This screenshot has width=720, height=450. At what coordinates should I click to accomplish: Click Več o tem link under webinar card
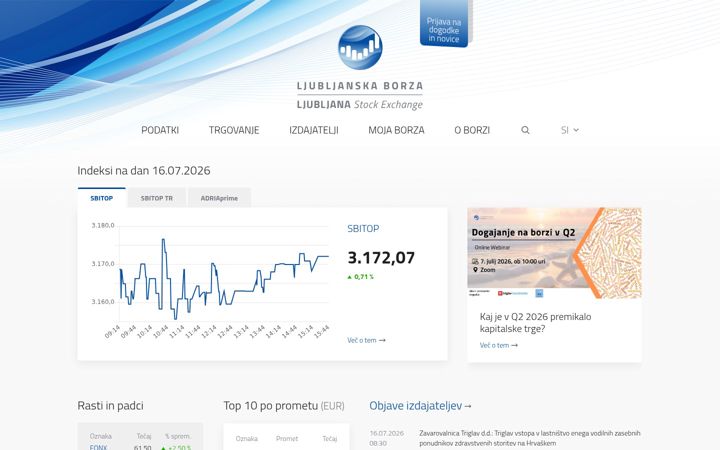coord(499,345)
